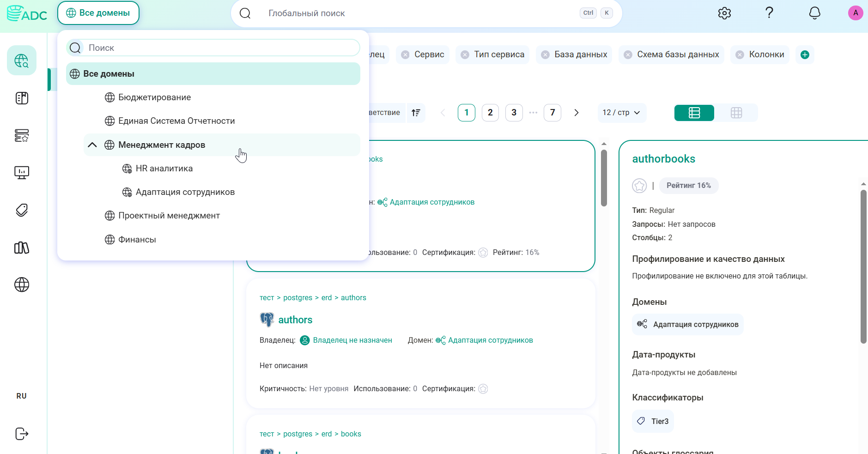
Task: Go to page 3
Action: 514,113
